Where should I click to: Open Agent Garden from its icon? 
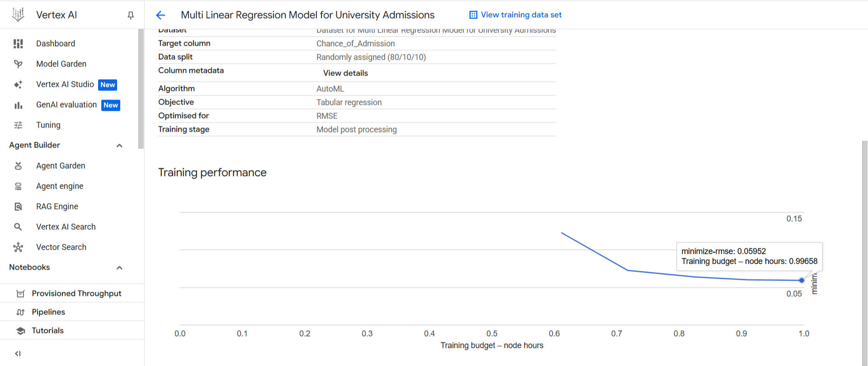point(18,166)
